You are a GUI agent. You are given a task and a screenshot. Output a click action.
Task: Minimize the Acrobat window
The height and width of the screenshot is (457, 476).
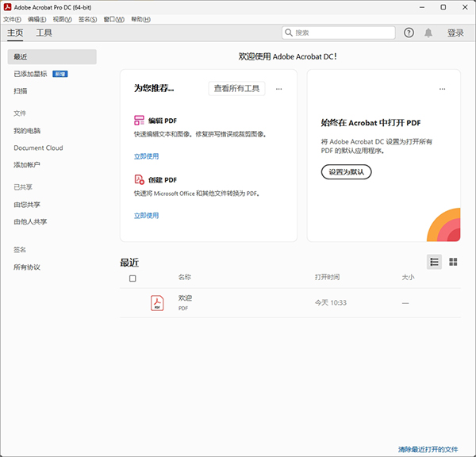coord(422,7)
